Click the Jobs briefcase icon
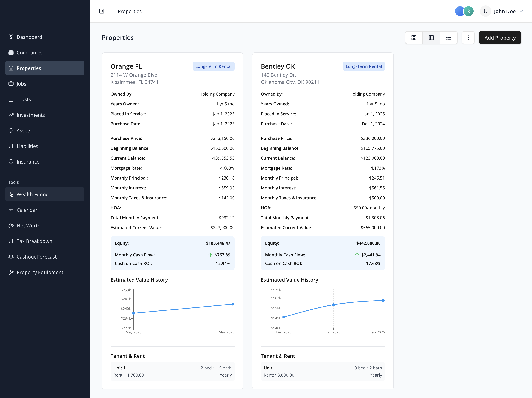The width and height of the screenshot is (532, 398). click(x=11, y=84)
